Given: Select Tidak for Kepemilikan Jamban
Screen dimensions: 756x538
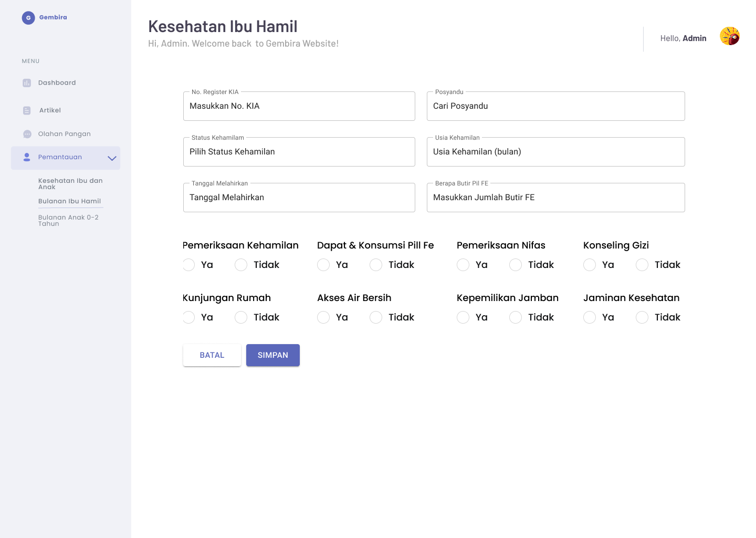Looking at the screenshot, I should coord(516,317).
